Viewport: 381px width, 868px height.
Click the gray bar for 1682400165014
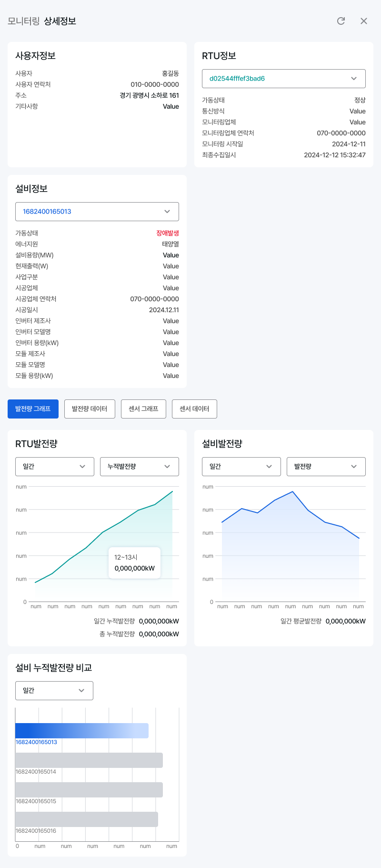(89, 760)
